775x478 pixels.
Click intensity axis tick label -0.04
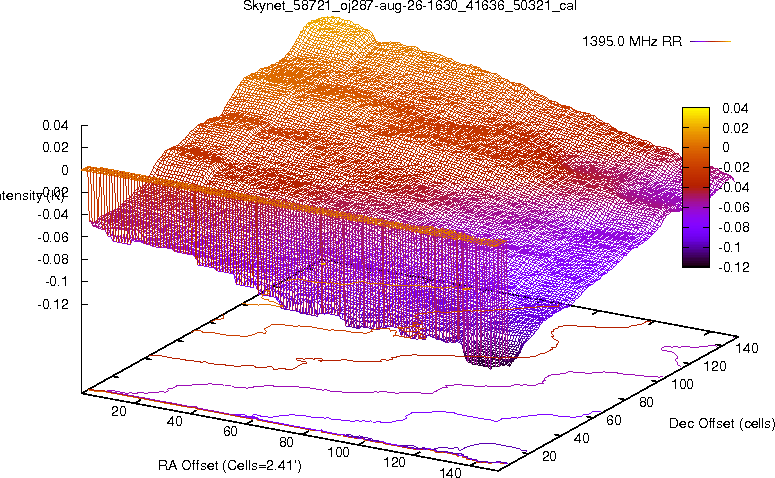53,215
